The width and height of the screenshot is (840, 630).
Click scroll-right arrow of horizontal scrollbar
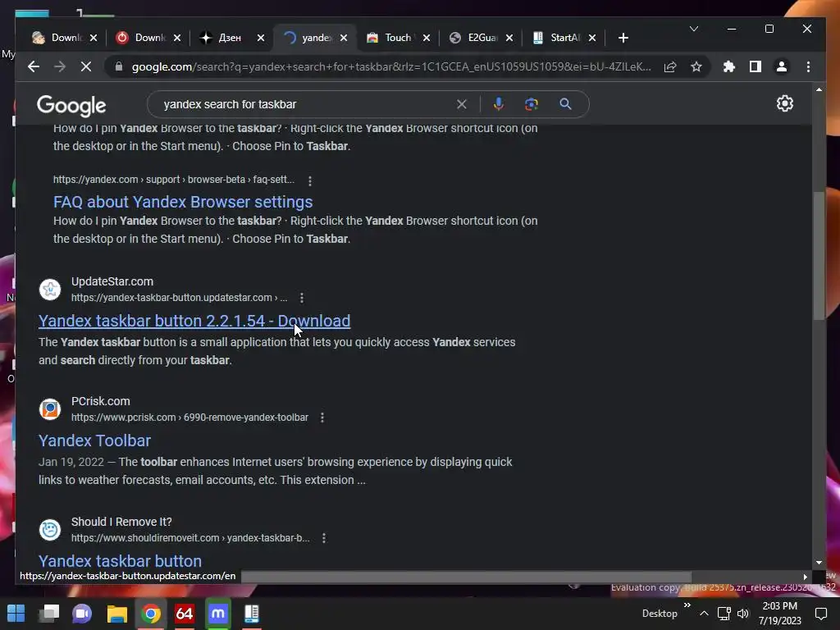coord(805,577)
